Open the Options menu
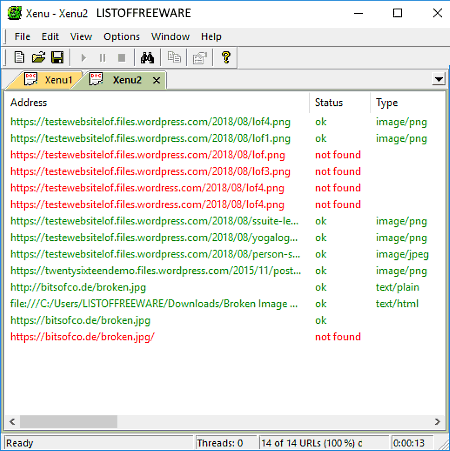The height and width of the screenshot is (451, 450). click(121, 37)
